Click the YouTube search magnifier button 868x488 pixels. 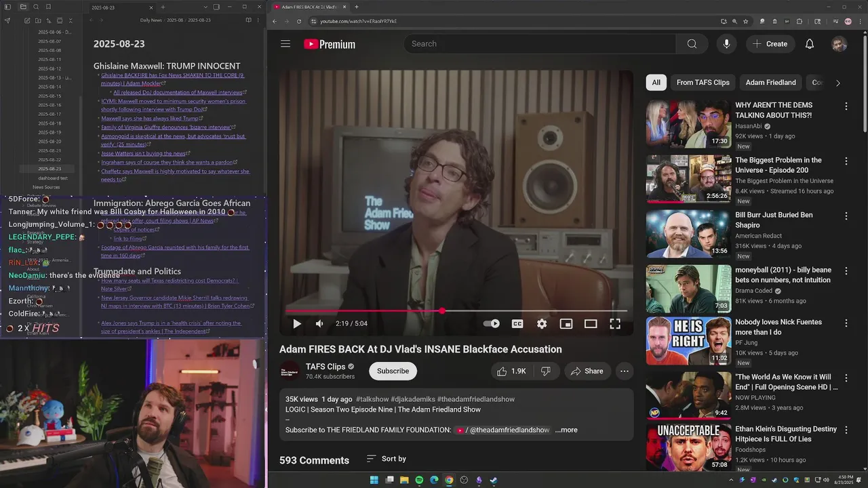point(692,44)
